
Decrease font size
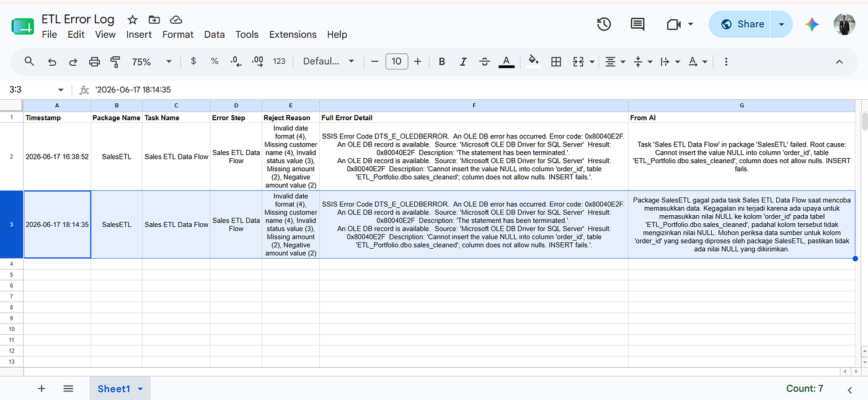[x=374, y=61]
